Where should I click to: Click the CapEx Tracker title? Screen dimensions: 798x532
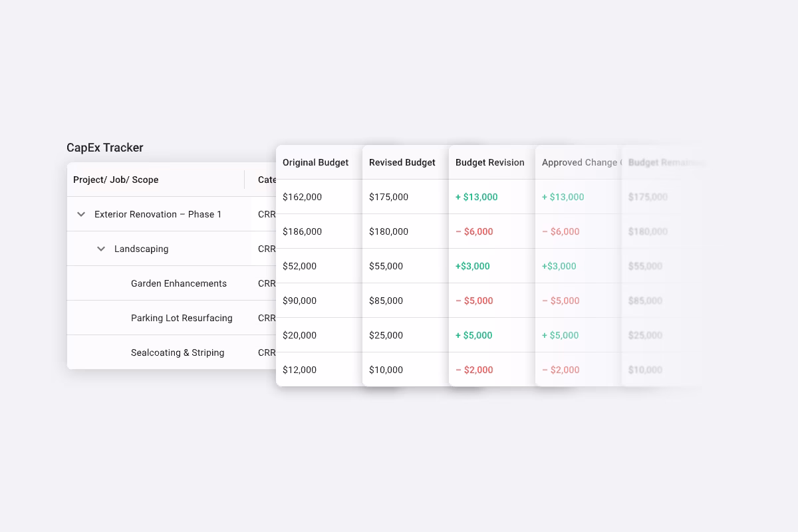pyautogui.click(x=104, y=148)
